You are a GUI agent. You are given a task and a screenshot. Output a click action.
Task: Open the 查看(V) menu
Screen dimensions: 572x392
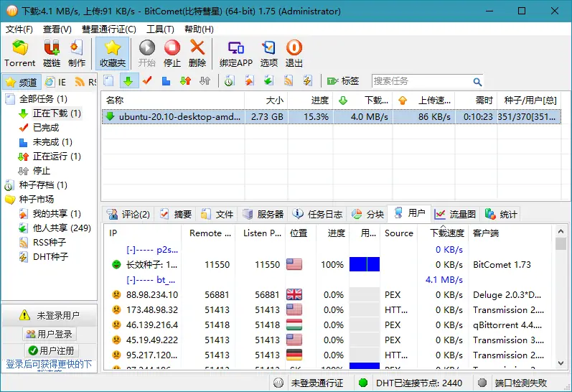(57, 29)
